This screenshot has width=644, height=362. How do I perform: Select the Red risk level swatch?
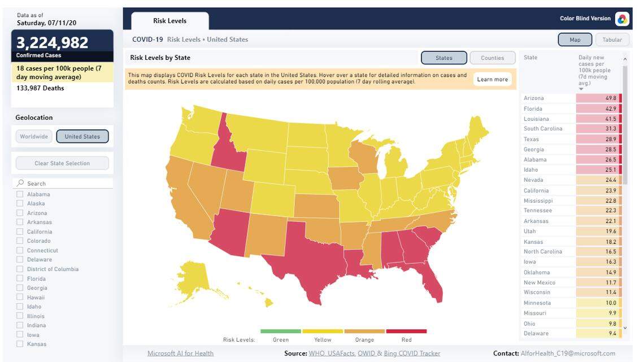pos(406,332)
